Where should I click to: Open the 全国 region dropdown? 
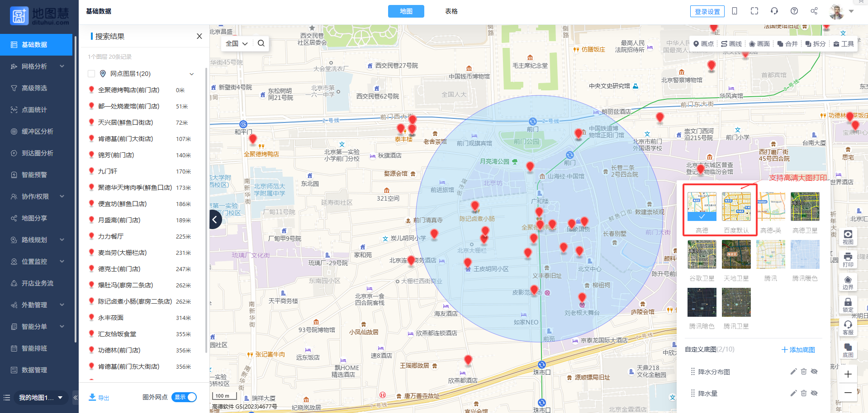[x=237, y=43]
